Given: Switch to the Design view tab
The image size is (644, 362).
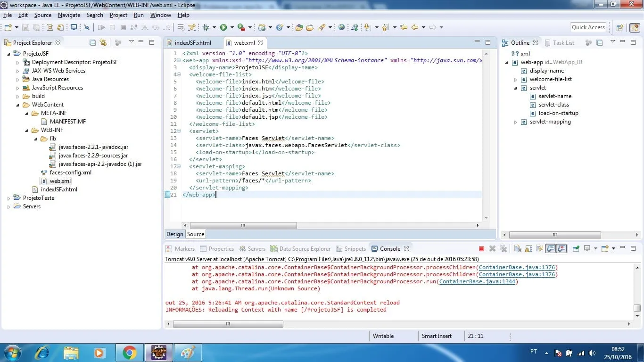Looking at the screenshot, I should pyautogui.click(x=174, y=234).
